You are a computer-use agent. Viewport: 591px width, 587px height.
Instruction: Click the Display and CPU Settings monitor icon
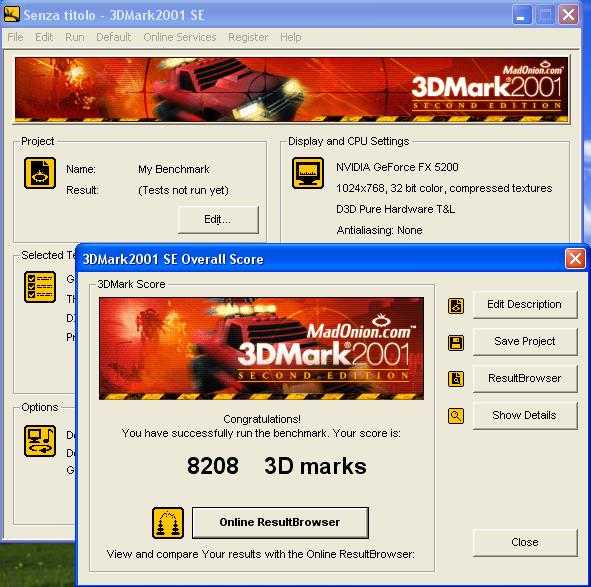click(308, 173)
